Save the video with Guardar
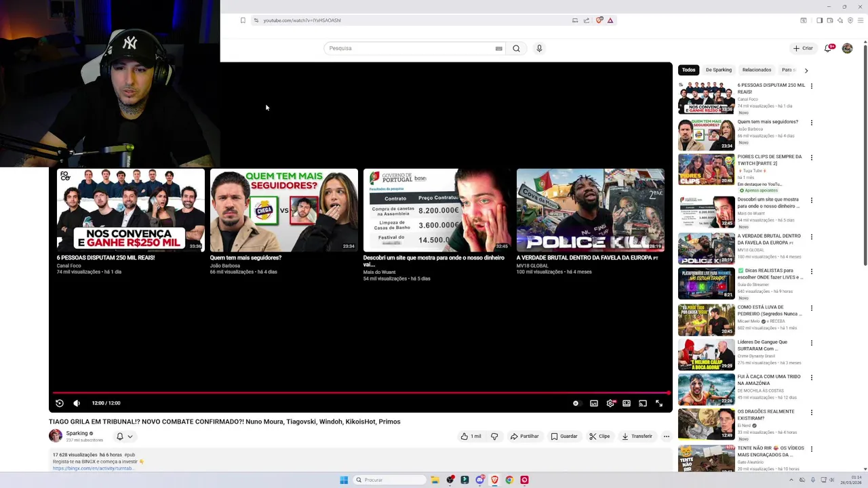 (564, 436)
